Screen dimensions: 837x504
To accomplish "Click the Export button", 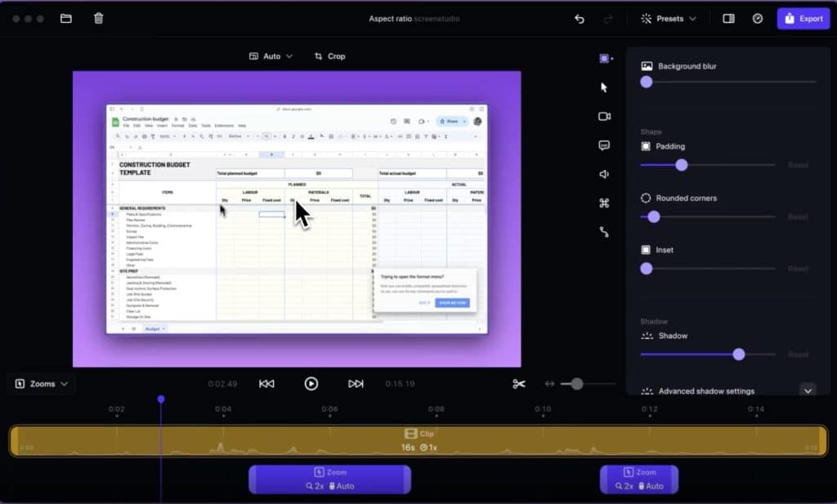I will tap(803, 19).
